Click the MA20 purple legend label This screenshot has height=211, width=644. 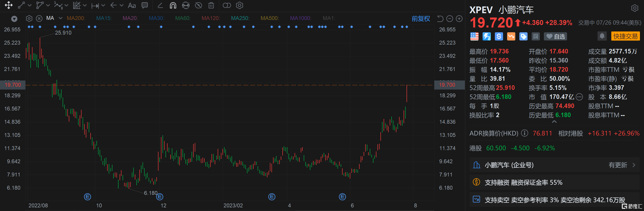130,18
